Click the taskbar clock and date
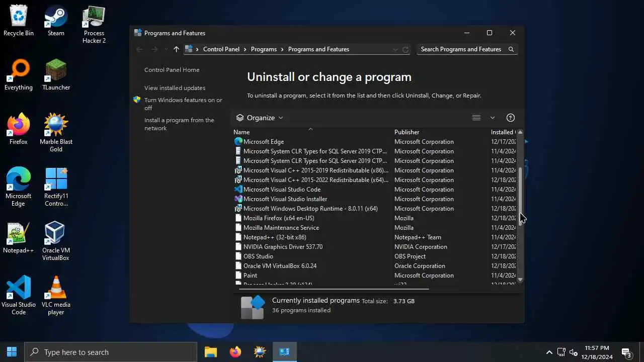 click(597, 352)
